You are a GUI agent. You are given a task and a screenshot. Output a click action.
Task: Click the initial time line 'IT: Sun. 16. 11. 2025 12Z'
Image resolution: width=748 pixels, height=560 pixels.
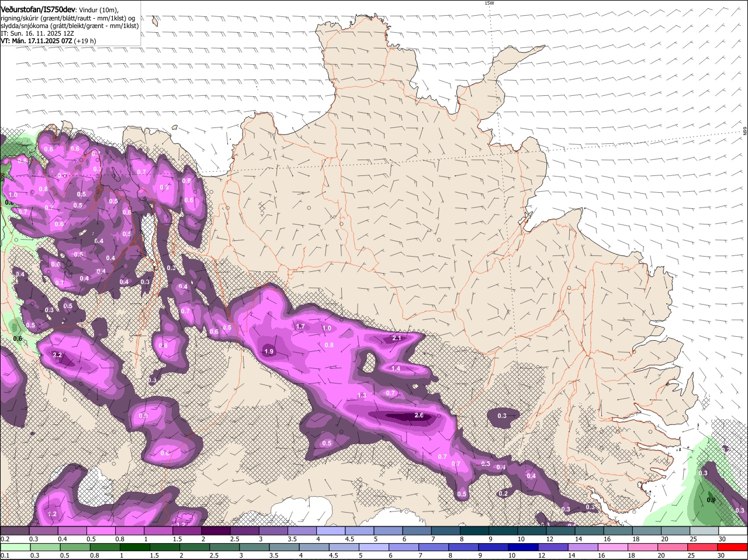(37, 33)
